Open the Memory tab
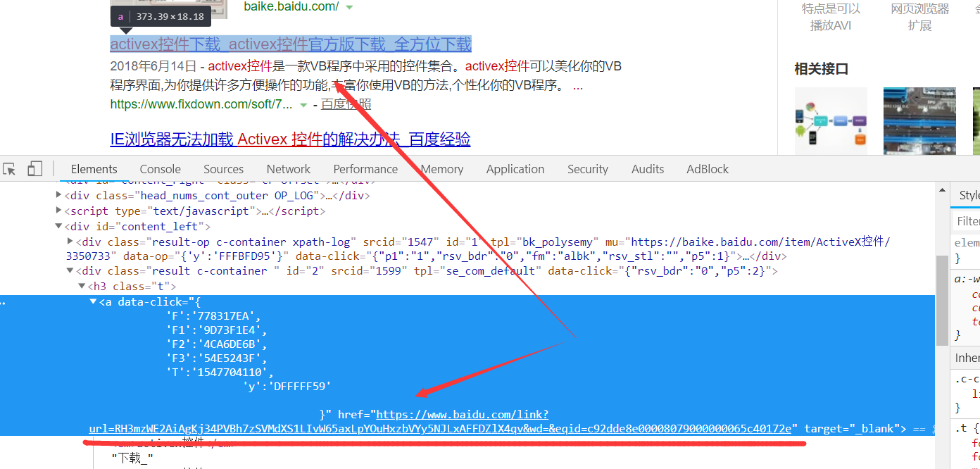Image resolution: width=980 pixels, height=469 pixels. pyautogui.click(x=442, y=169)
